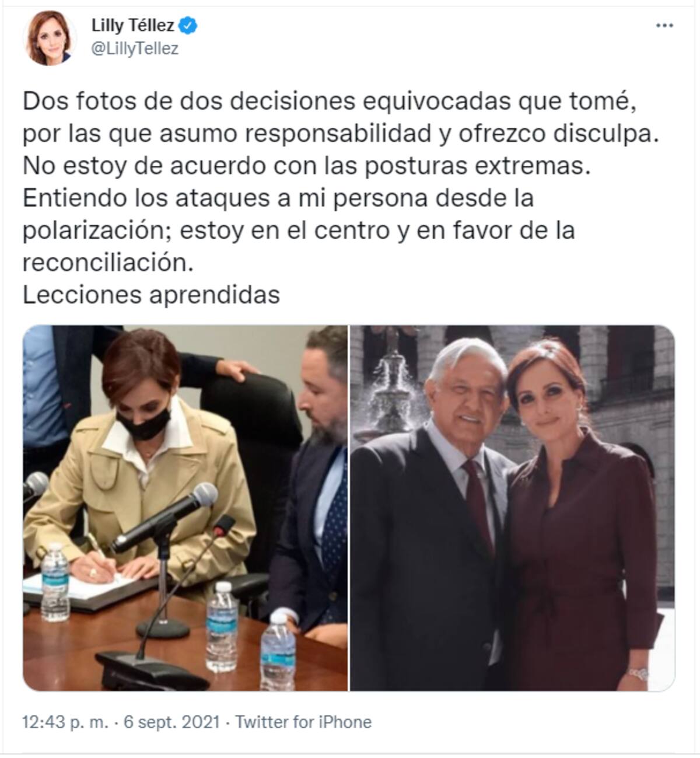700x758 pixels.
Task: Open the @LillyTellez handle link
Action: coord(135,49)
